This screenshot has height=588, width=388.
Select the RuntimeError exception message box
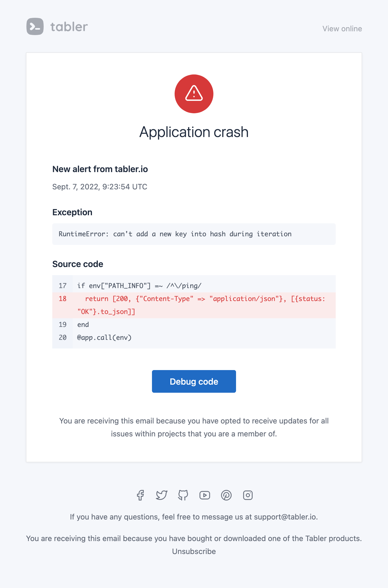click(194, 234)
